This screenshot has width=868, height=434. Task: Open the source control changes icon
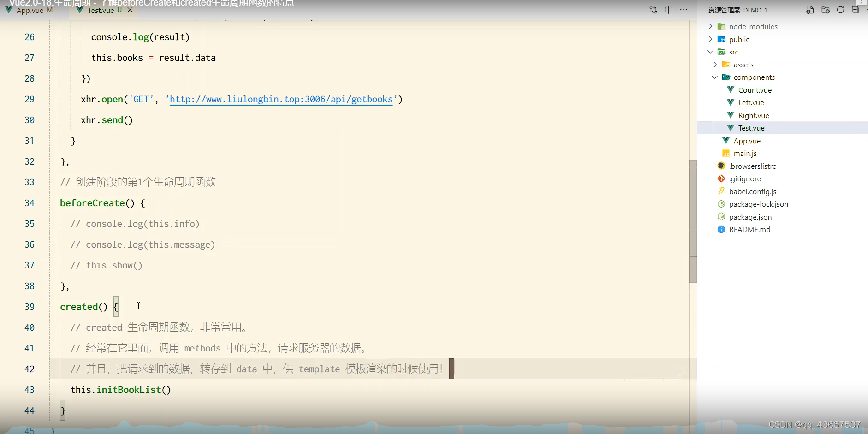[x=654, y=10]
